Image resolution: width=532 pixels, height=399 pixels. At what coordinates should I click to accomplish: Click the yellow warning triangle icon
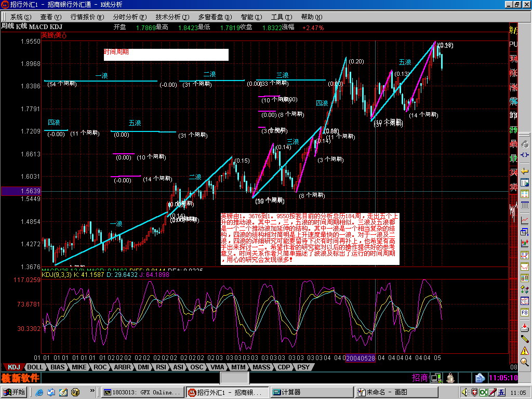[525, 351]
